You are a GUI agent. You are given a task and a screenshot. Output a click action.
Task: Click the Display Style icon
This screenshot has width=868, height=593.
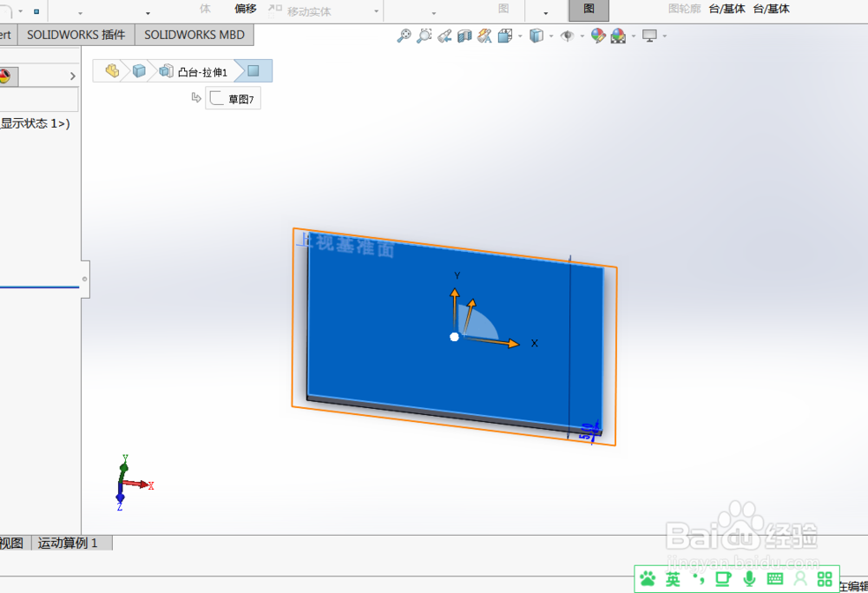(x=536, y=36)
